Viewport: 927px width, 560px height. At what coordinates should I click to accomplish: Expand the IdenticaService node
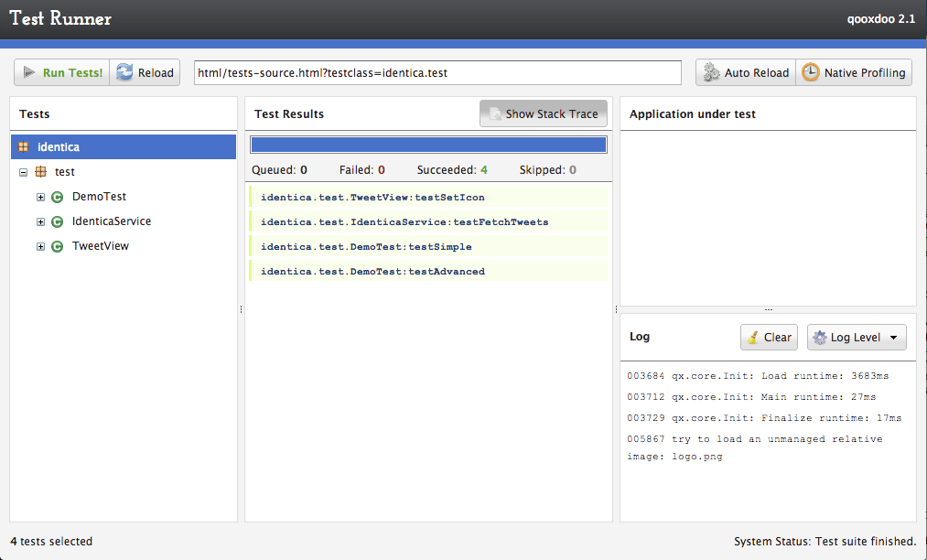click(40, 221)
